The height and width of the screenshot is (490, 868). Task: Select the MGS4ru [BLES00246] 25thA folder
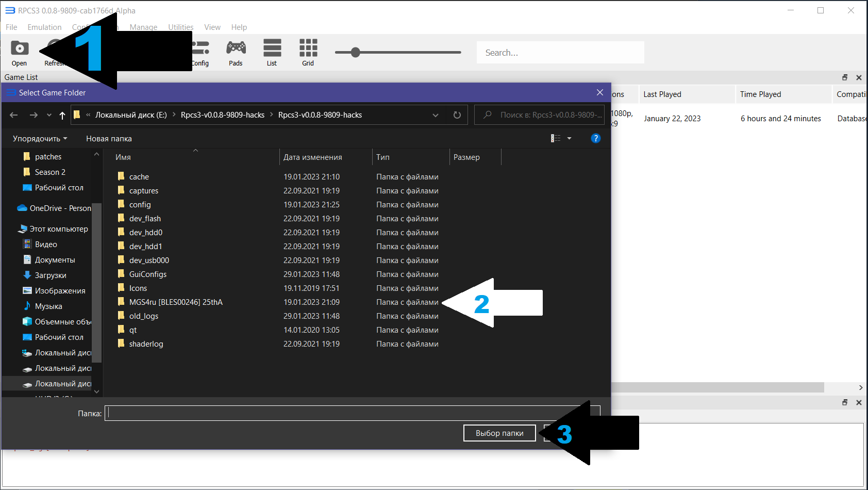pos(176,302)
